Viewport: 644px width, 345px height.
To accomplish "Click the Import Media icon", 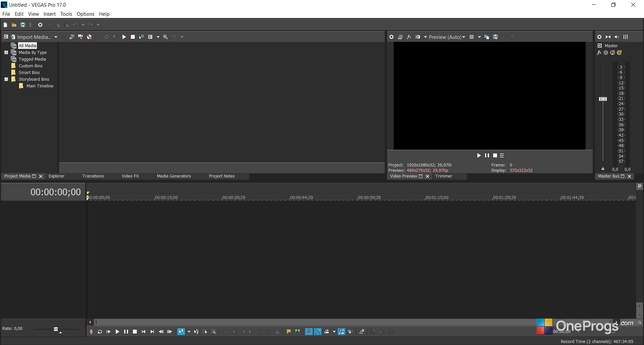I will (x=13, y=37).
